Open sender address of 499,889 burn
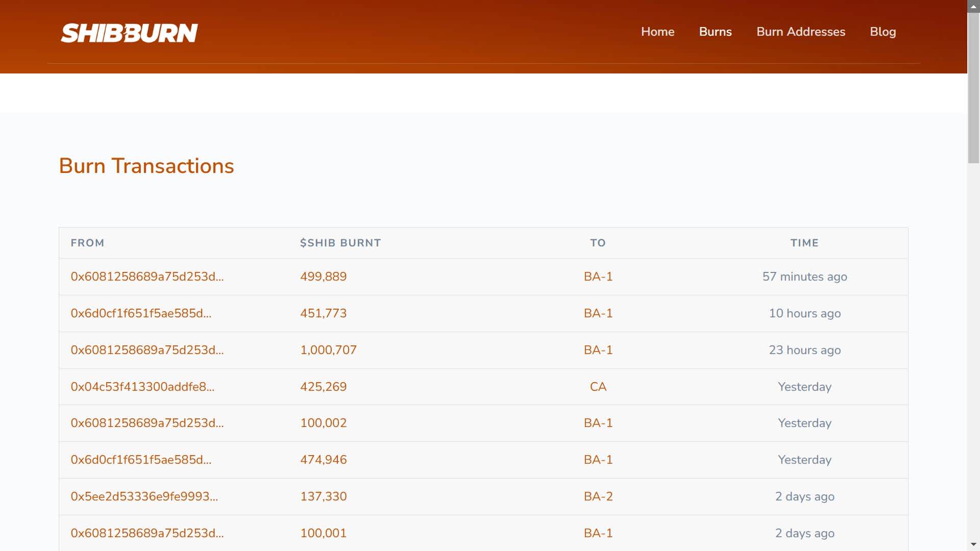980x551 pixels. [147, 277]
